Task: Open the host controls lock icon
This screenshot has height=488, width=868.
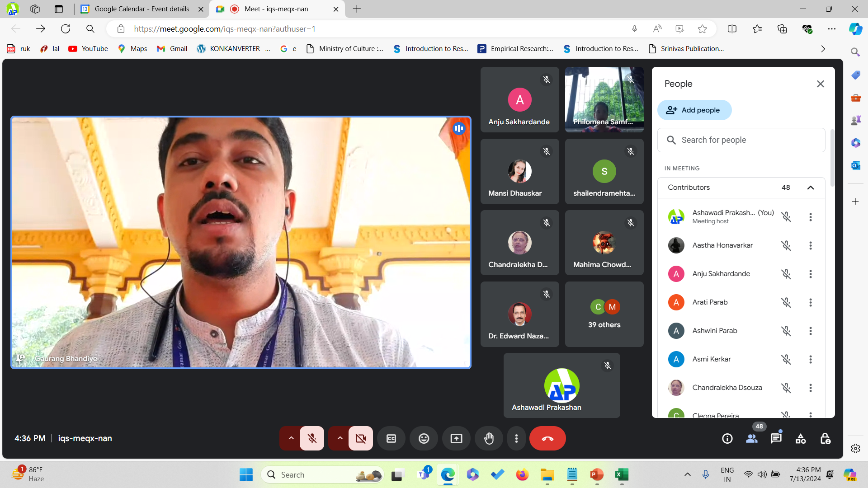Action: [x=825, y=438]
